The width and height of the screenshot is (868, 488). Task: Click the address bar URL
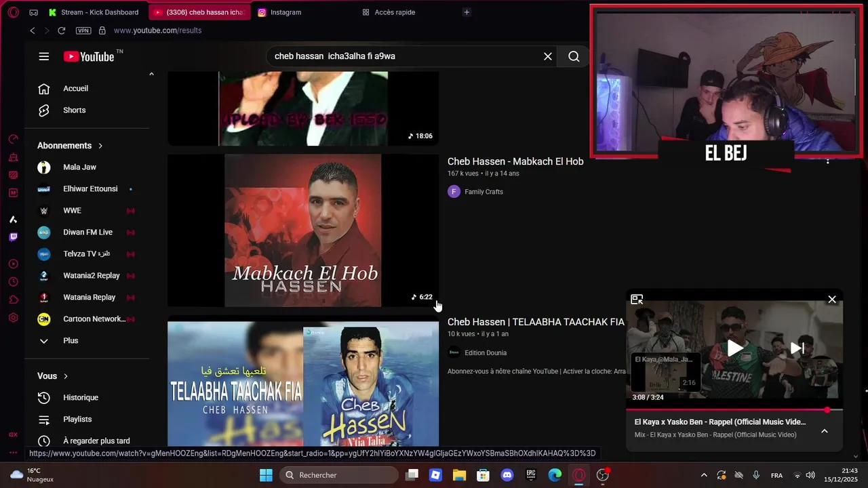157,30
